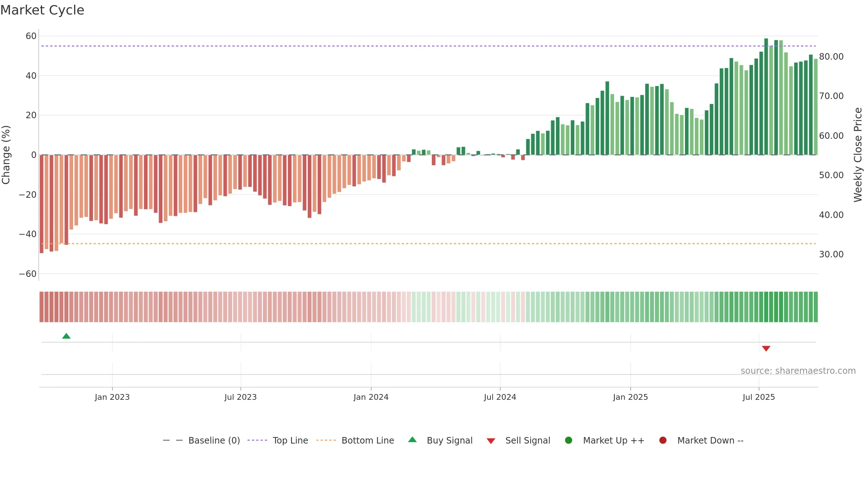
Task: Click the '−40' left axis tick label
Action: coord(28,234)
